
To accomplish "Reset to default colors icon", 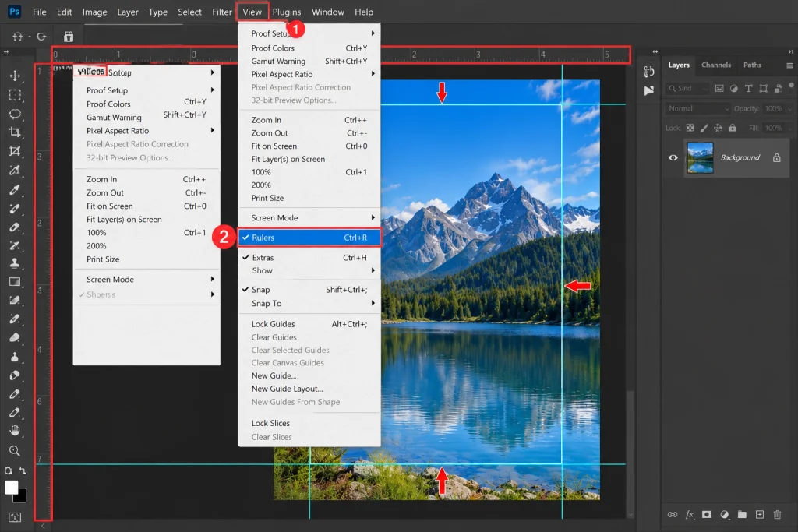I will click(8, 471).
